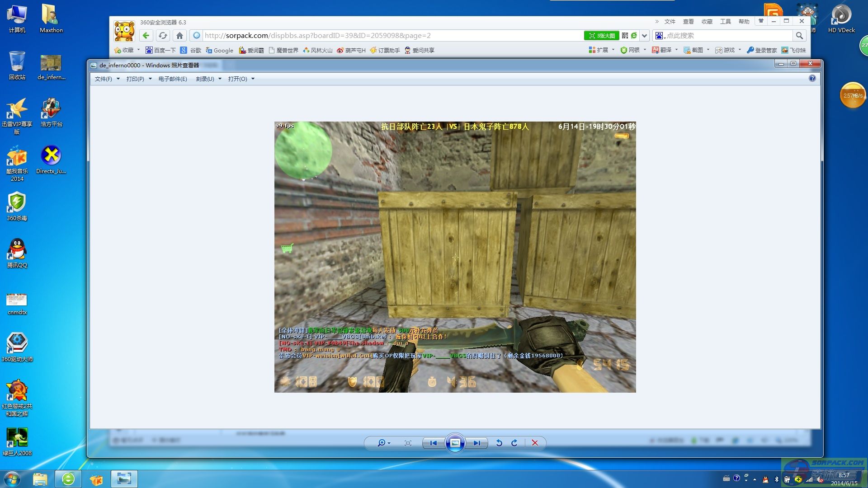The height and width of the screenshot is (488, 868).
Task: Go to the next image
Action: coord(477,443)
